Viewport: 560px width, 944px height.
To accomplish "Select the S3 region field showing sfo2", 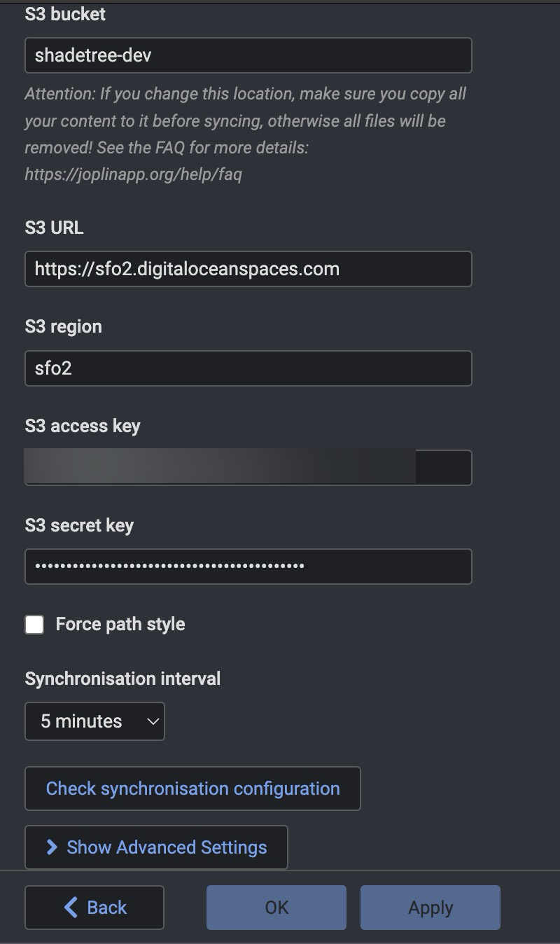I will (x=248, y=368).
